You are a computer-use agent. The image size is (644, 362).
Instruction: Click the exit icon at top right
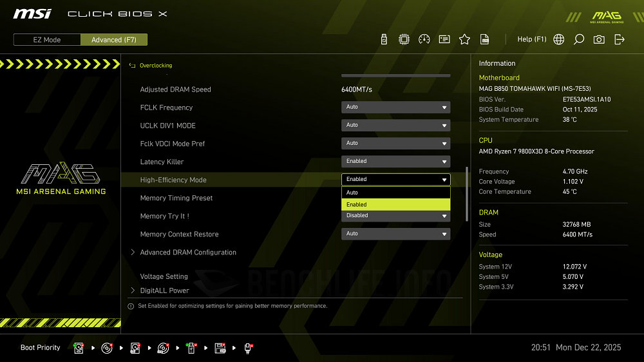pos(620,39)
